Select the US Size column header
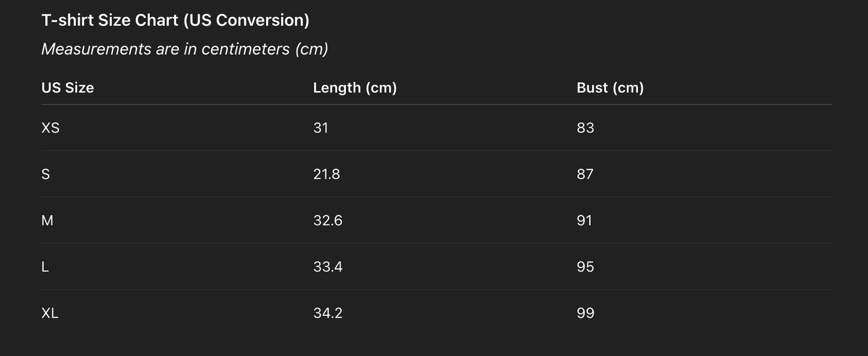Viewport: 868px width, 356px height. click(68, 88)
